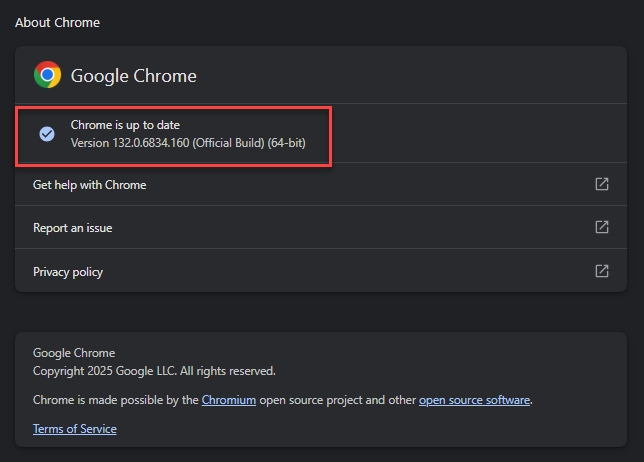Open the "Get help with Chrome" label

90,185
